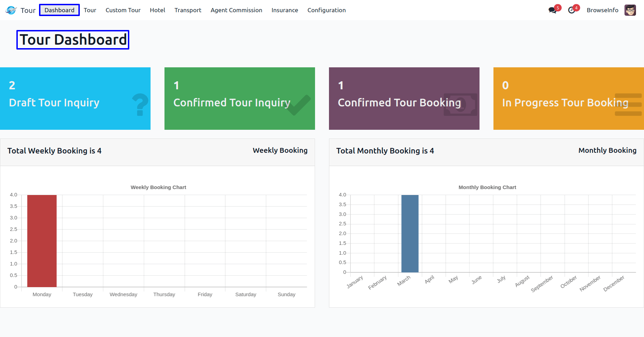Image resolution: width=644 pixels, height=337 pixels.
Task: Click the BrowseInfo user name
Action: pos(602,10)
